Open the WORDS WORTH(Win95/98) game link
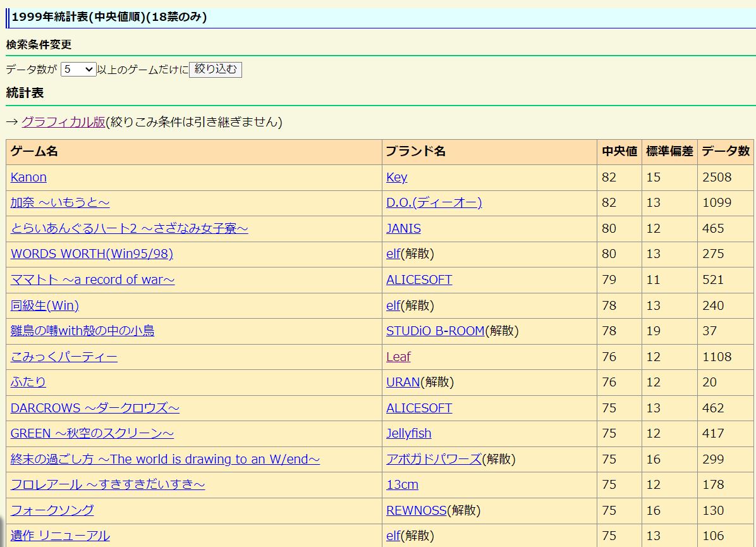The height and width of the screenshot is (547, 756). [x=92, y=254]
